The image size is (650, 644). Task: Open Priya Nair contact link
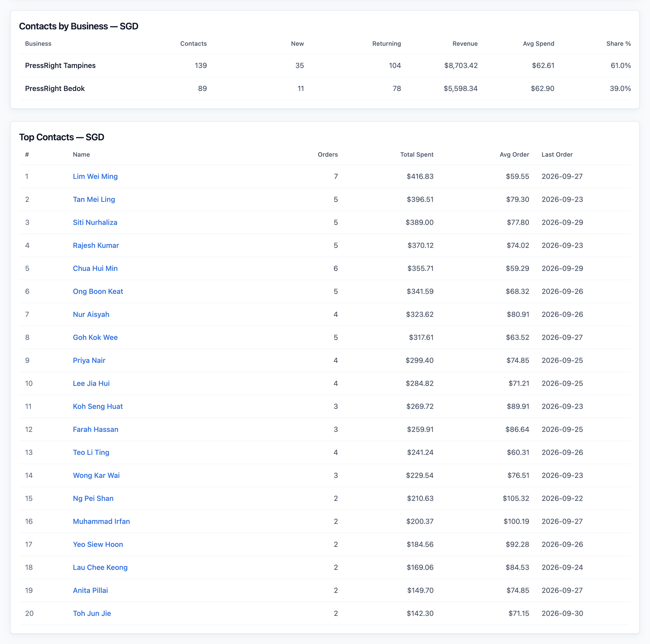pyautogui.click(x=89, y=360)
